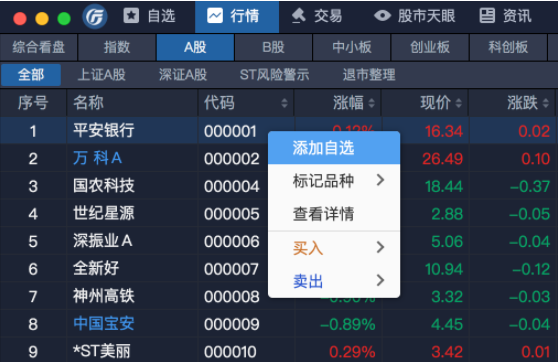Click the star icon beside 自选

tap(131, 16)
